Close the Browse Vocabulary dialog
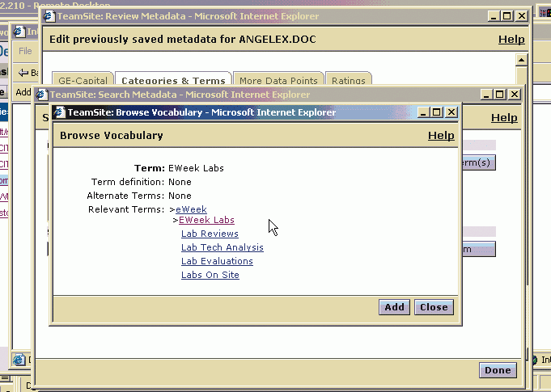The height and width of the screenshot is (392, 551). pos(434,307)
